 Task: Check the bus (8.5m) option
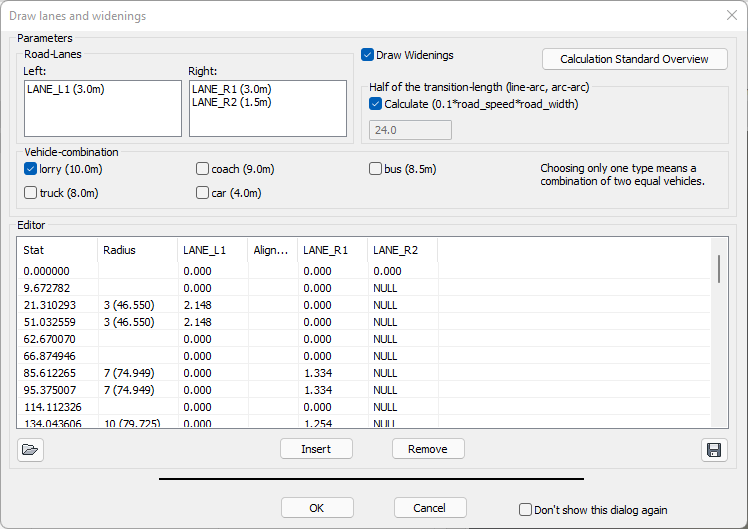click(x=376, y=169)
